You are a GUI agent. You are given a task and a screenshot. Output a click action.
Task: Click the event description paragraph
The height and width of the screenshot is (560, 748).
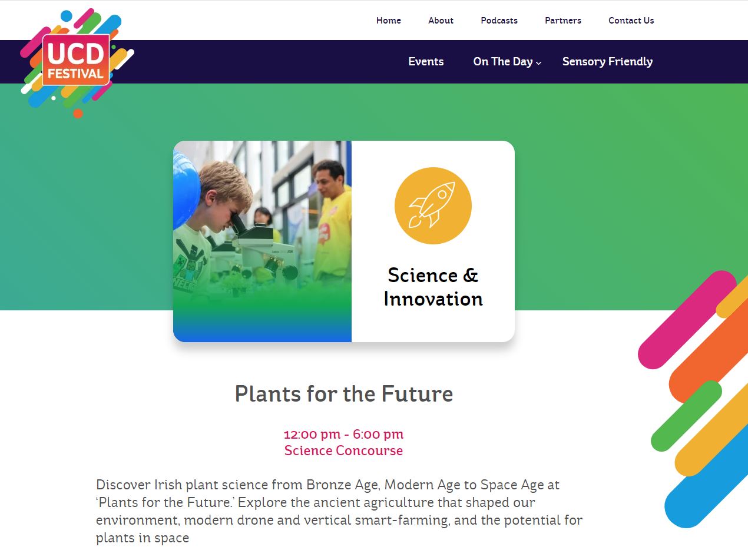tap(339, 511)
